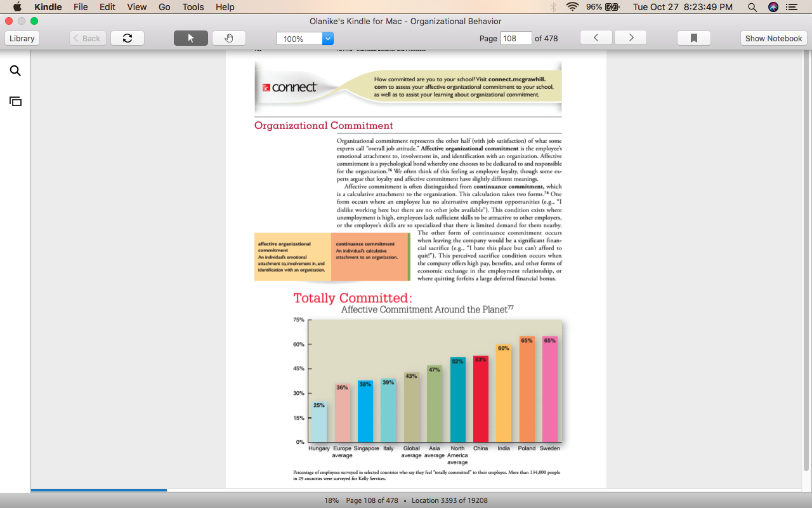This screenshot has height=508, width=812.
Task: Open the Tools menu
Action: click(x=193, y=7)
